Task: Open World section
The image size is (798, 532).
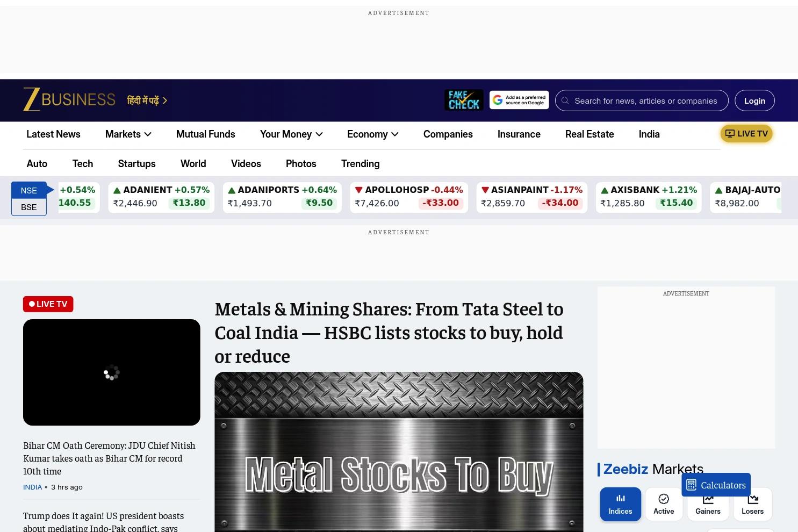Action: coord(193,164)
